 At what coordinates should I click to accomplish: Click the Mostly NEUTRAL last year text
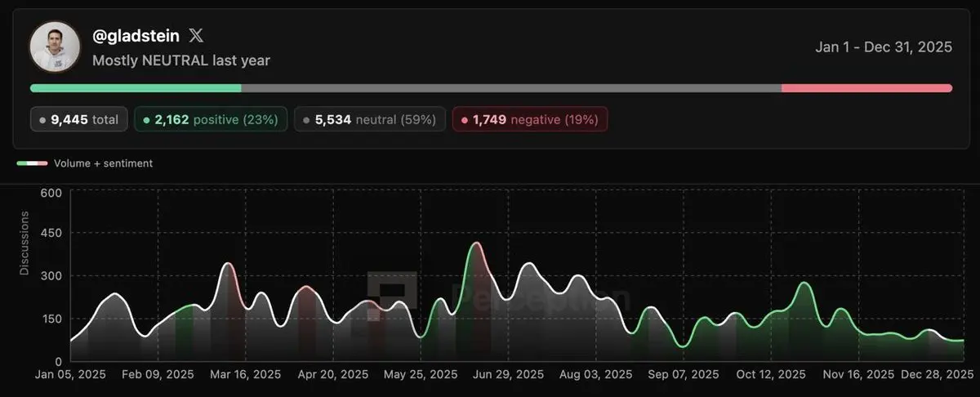pyautogui.click(x=181, y=60)
